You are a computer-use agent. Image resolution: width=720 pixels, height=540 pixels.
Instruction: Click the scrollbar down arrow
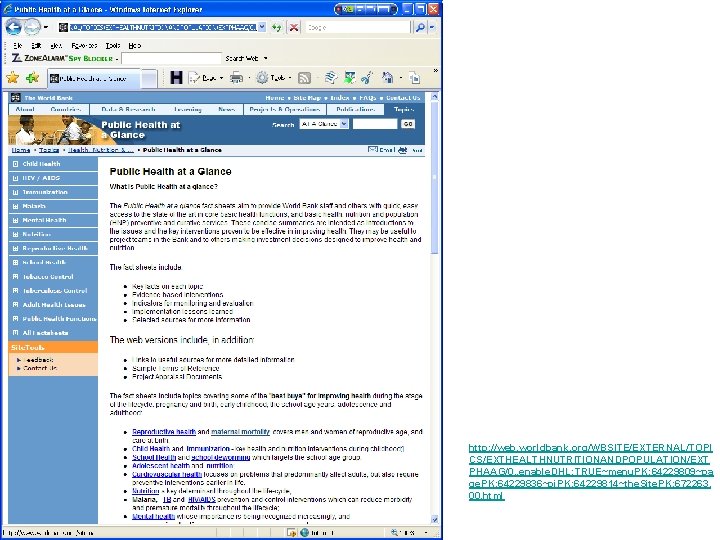tap(434, 519)
